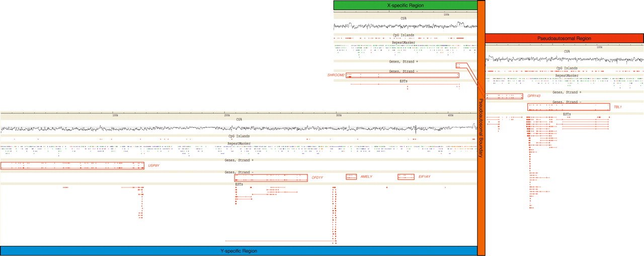
Task: Select the USP9Y gene label
Action: [x=153, y=165]
